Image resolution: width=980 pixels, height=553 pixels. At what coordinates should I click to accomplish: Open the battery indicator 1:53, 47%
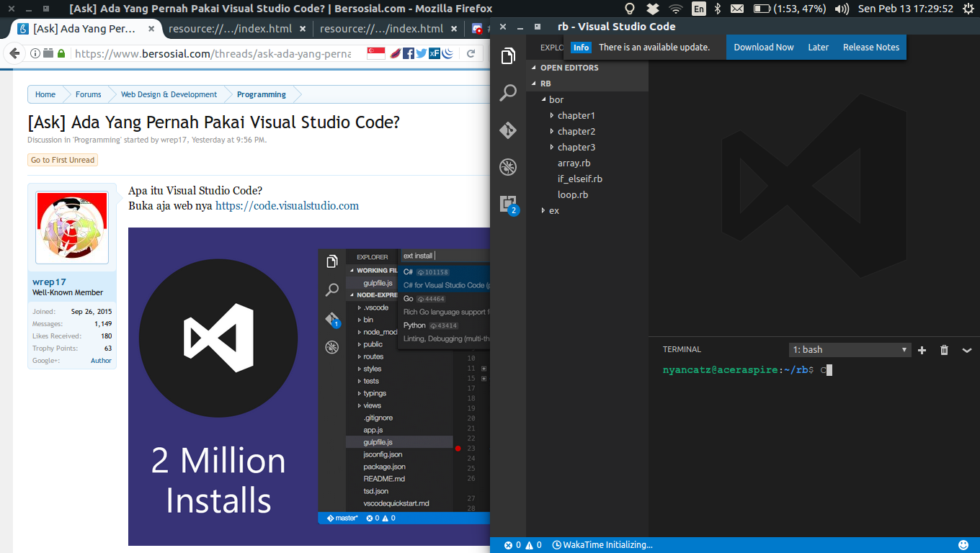click(790, 9)
